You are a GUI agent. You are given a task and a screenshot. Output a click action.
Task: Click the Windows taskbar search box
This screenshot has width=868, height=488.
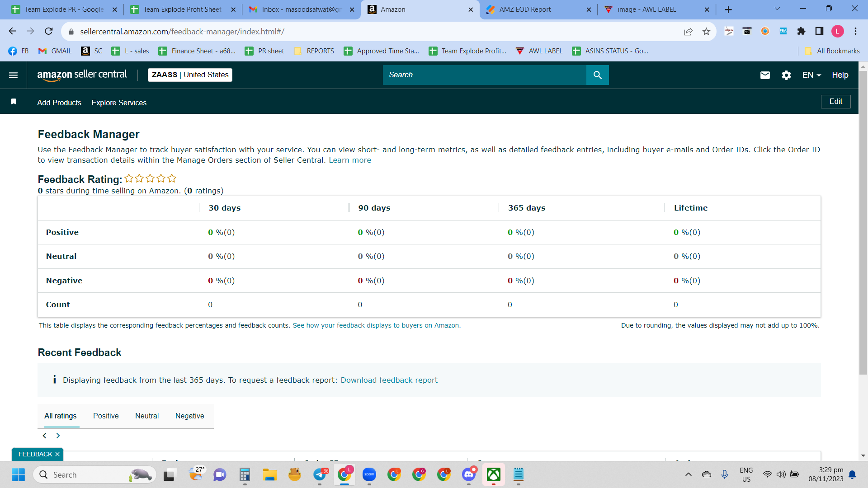click(x=95, y=475)
